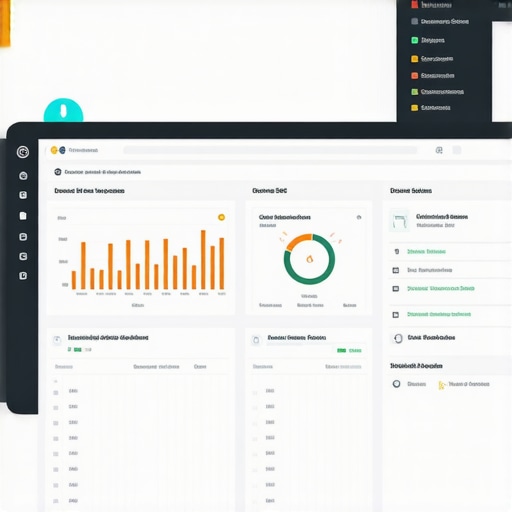Click the yellow icon beside the radio option
512x512 pixels.
coord(441,385)
